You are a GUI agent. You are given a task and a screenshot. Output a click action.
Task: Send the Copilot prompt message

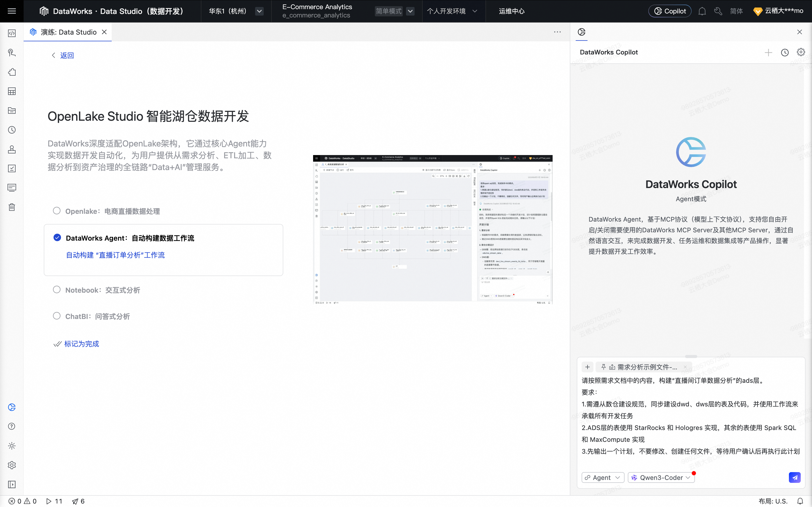click(794, 477)
